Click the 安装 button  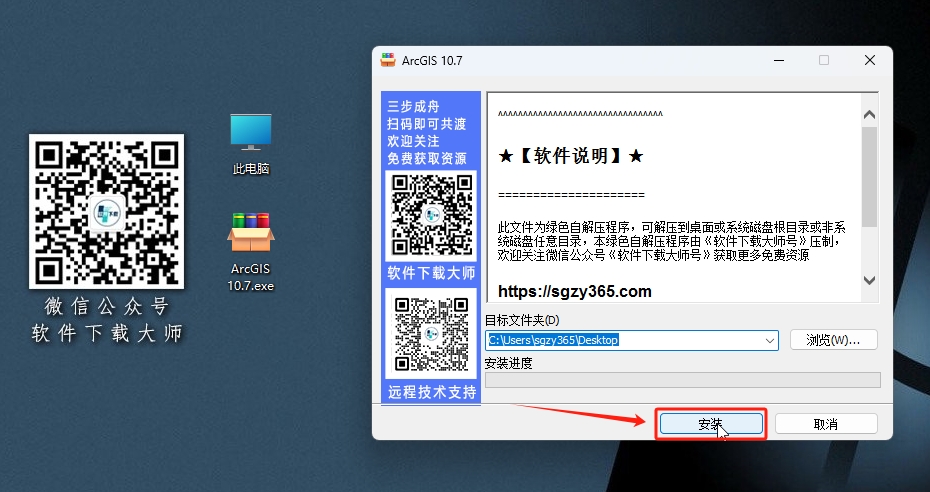click(711, 424)
